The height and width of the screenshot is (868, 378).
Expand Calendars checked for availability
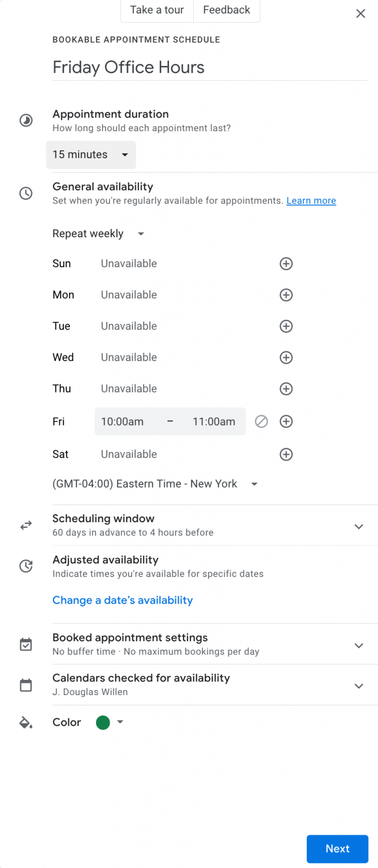pos(359,685)
